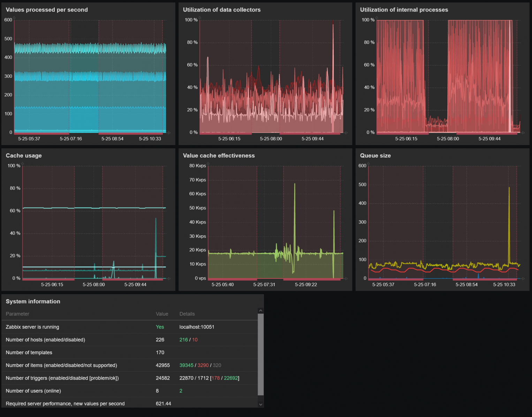Click red "3290" disabled items count
This screenshot has height=417, width=532.
pyautogui.click(x=203, y=365)
